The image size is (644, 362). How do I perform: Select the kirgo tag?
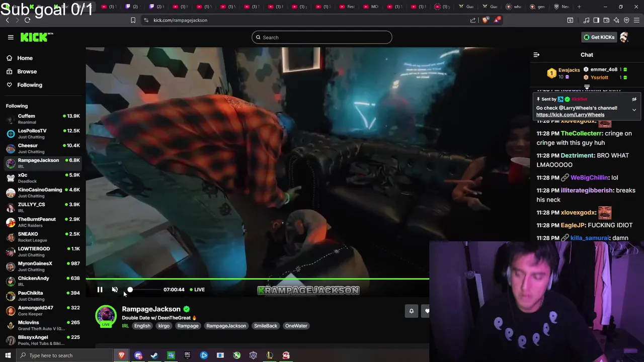(164, 326)
